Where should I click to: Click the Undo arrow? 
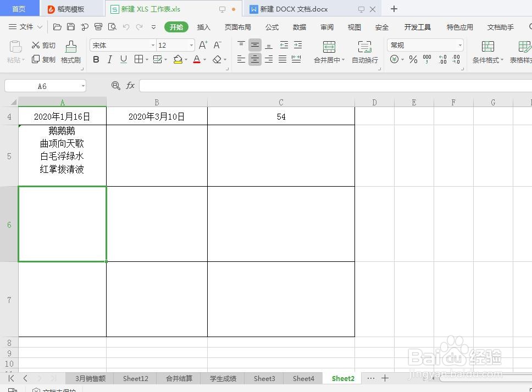tap(126, 27)
